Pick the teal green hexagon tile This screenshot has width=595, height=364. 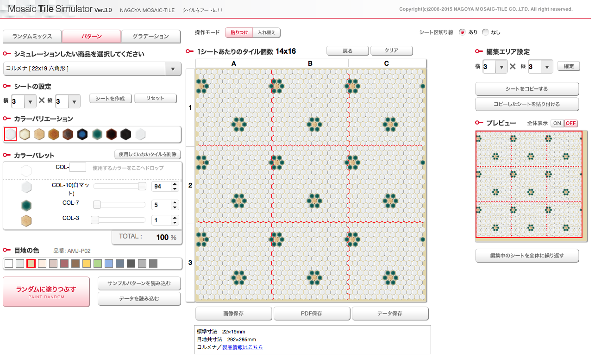[x=97, y=134]
